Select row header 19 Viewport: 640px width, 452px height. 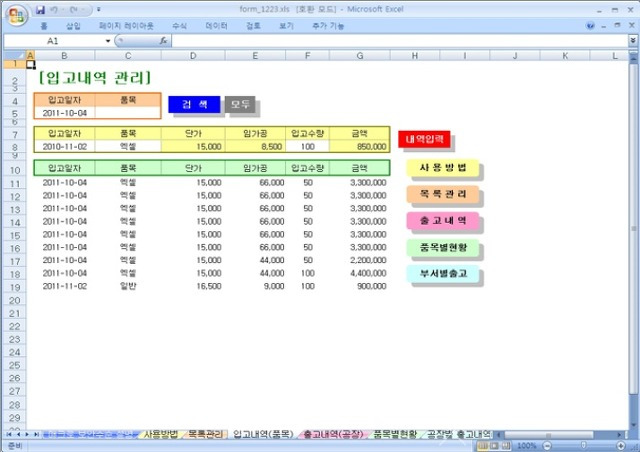pos(15,287)
